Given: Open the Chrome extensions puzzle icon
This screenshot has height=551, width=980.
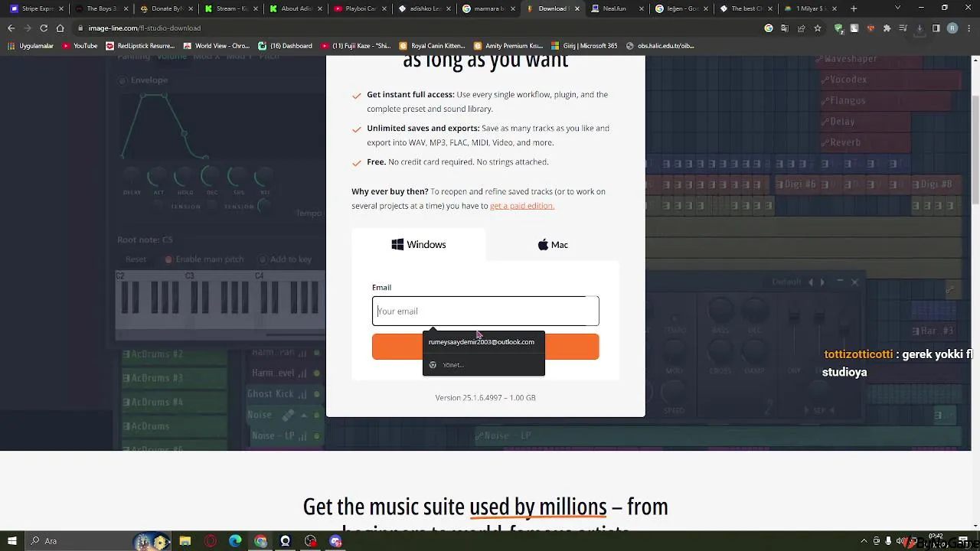Looking at the screenshot, I should [887, 28].
